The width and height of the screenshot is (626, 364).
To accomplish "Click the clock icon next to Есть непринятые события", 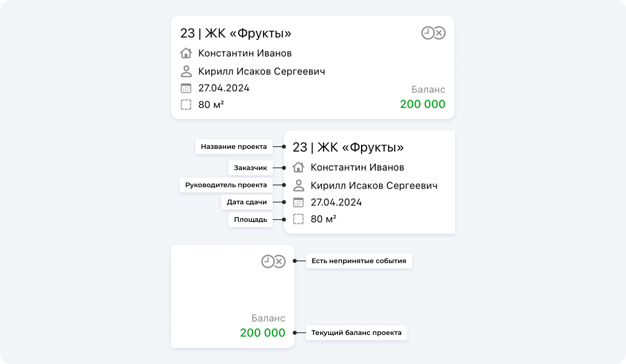I will 268,262.
